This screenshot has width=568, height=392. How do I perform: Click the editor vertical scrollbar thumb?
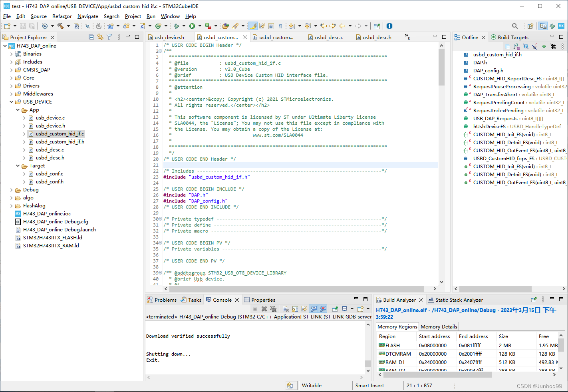click(441, 67)
